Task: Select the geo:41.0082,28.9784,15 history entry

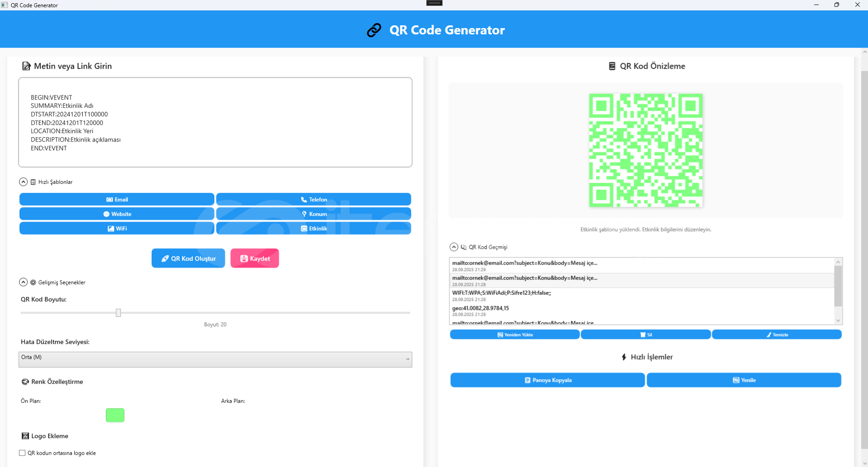Action: pyautogui.click(x=642, y=311)
